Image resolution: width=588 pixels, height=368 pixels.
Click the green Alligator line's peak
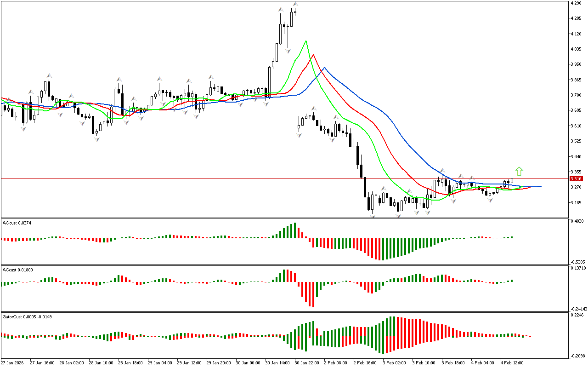pos(305,41)
